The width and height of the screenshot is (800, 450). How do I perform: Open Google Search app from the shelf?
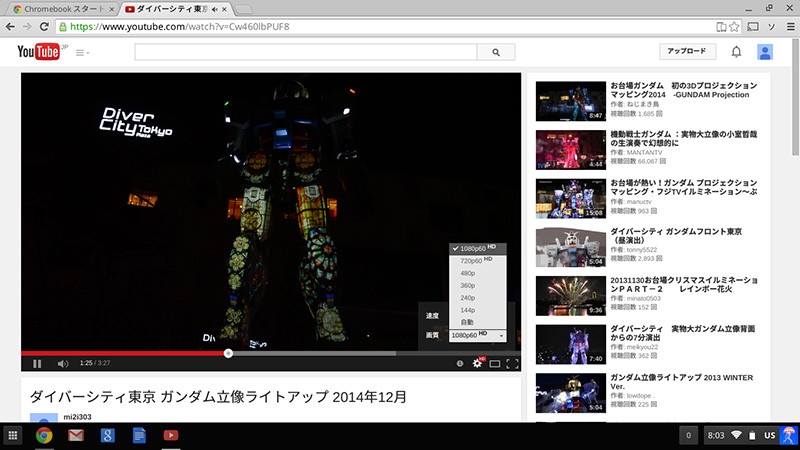click(x=108, y=435)
